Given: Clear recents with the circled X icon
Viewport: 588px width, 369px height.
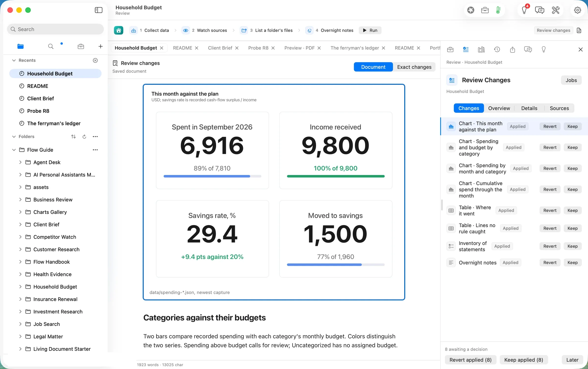Looking at the screenshot, I should (95, 60).
